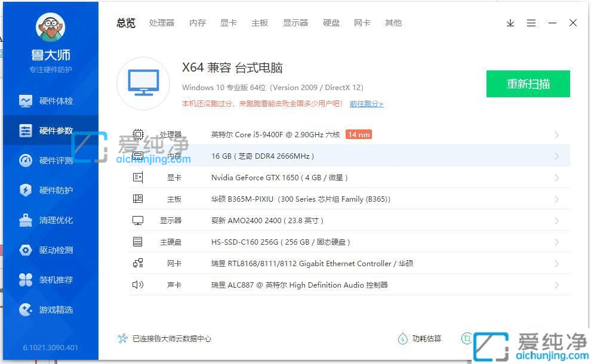Toggle the 其他 category tab
This screenshot has height=364, width=591.
pyautogui.click(x=393, y=23)
